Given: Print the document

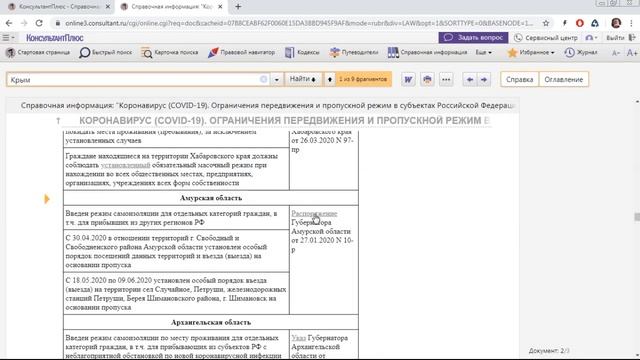Looking at the screenshot, I should click(427, 80).
